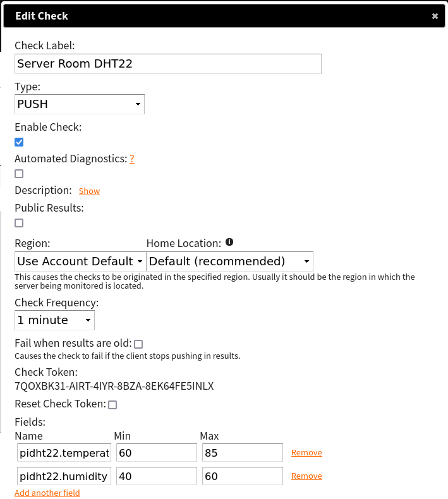Screen dimensions: 448x499
Task: Click the Home Location info icon
Action: pyautogui.click(x=229, y=242)
